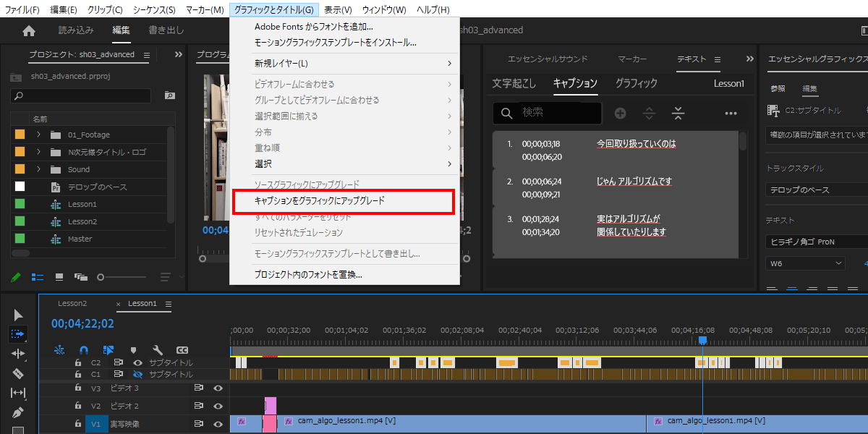Select the Slip tool
The image size is (868, 434).
(18, 393)
